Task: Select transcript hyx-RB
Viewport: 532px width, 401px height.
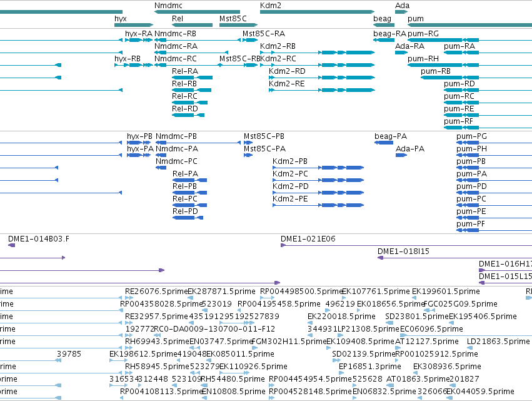Action: 128,59
